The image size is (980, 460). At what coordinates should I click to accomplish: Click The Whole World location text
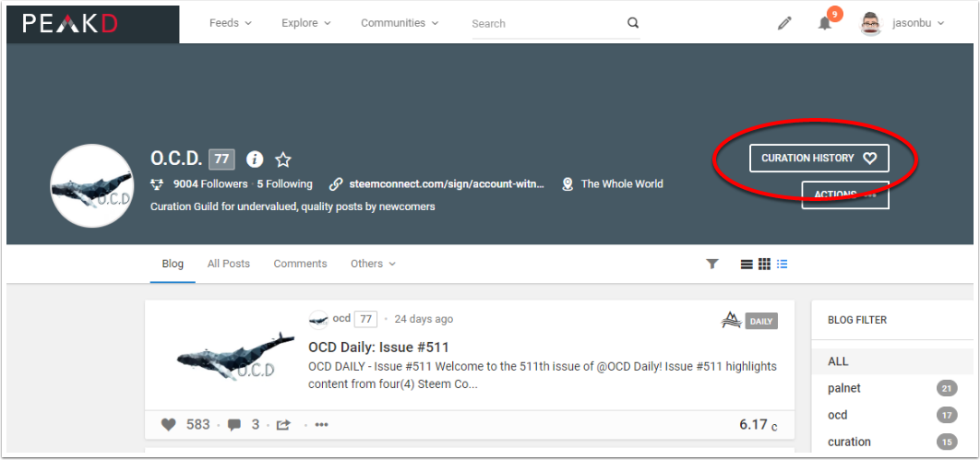tap(622, 184)
